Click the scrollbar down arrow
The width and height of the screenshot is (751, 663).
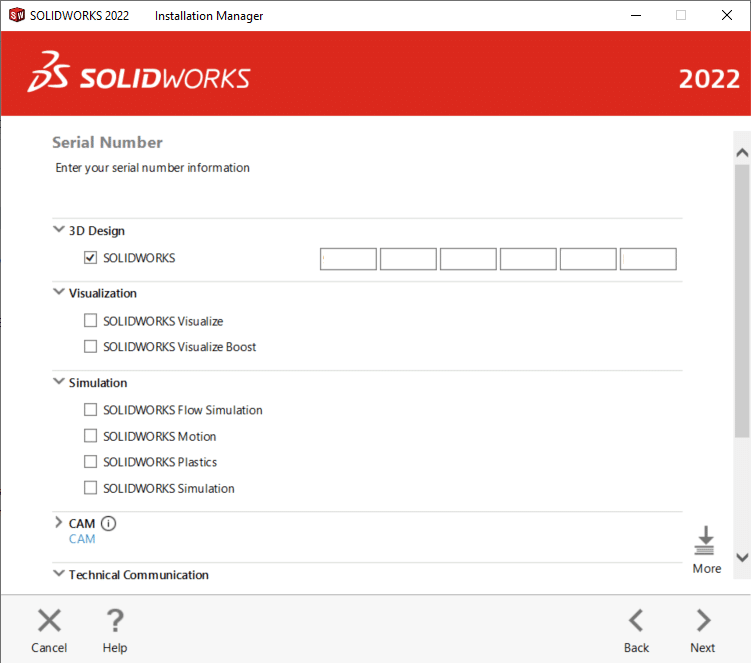tap(741, 557)
